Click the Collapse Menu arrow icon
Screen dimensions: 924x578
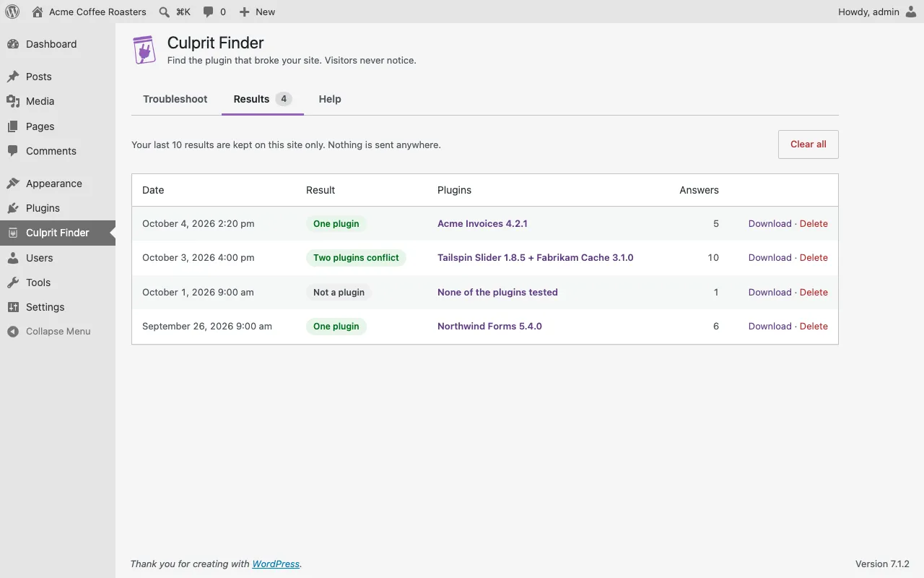click(x=13, y=332)
